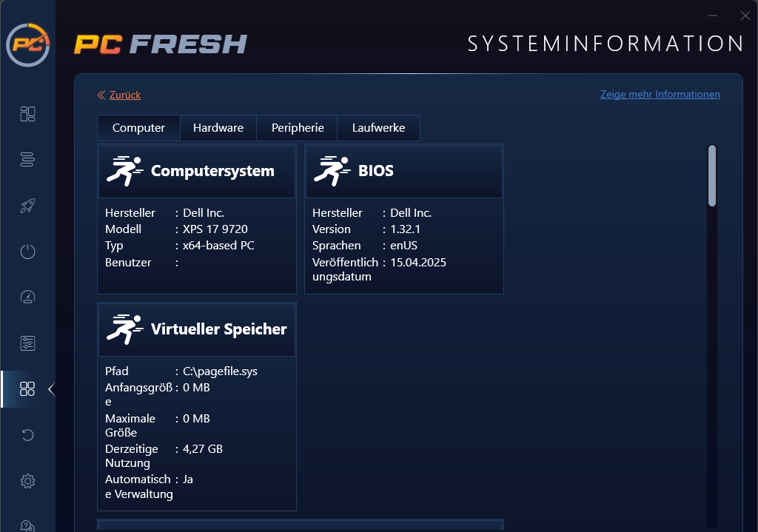
Task: Click the runner icon beside Virtueller Speicher
Action: (124, 329)
